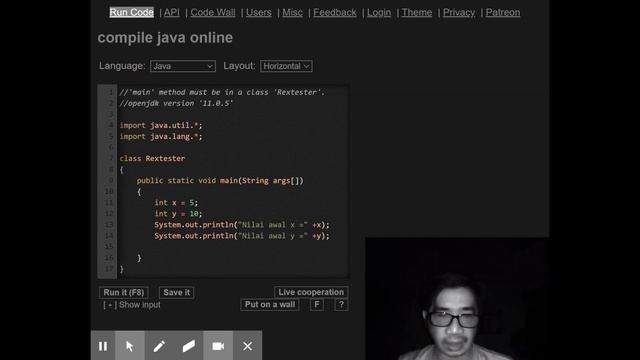Open the API menu link
The image size is (640, 360).
pos(172,13)
